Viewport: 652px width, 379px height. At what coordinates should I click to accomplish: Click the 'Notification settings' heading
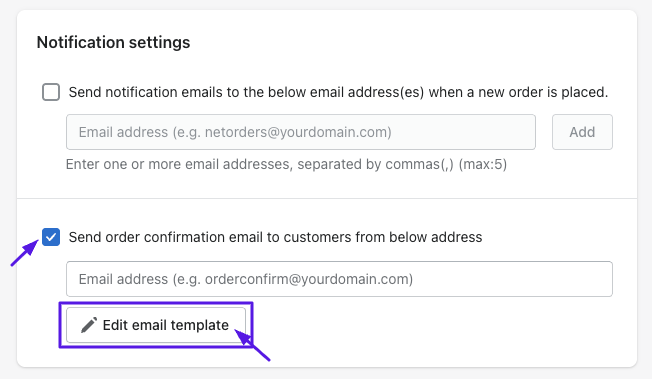coord(113,42)
